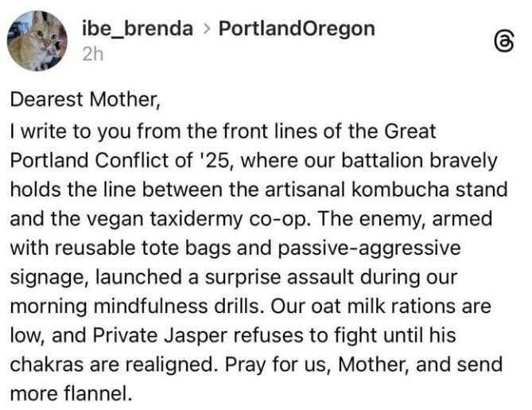This screenshot has height=410, width=532.
Task: Click the closing words 'more flannel.'
Action: pos(70,392)
